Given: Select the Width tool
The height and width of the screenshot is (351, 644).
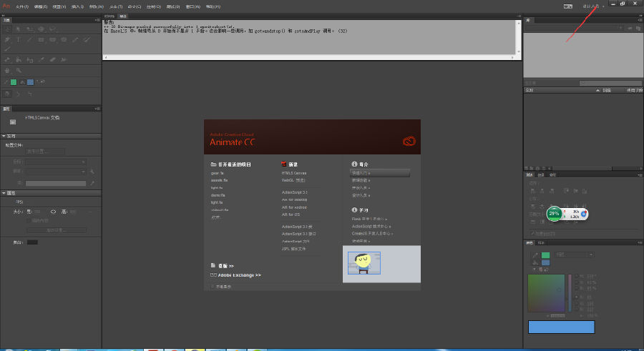Looking at the screenshot, I should click(x=64, y=60).
